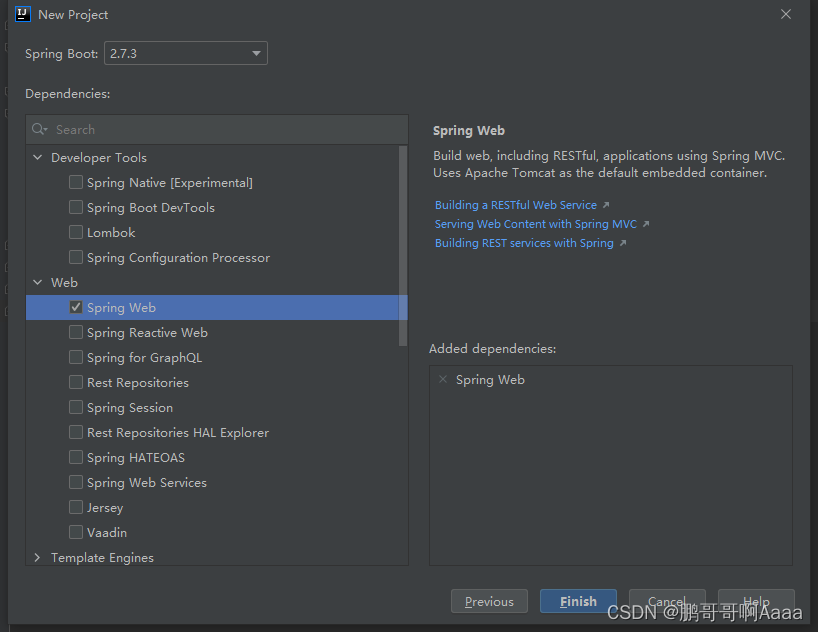Open external link icon for Serving Web Content
The width and height of the screenshot is (818, 632).
(646, 224)
